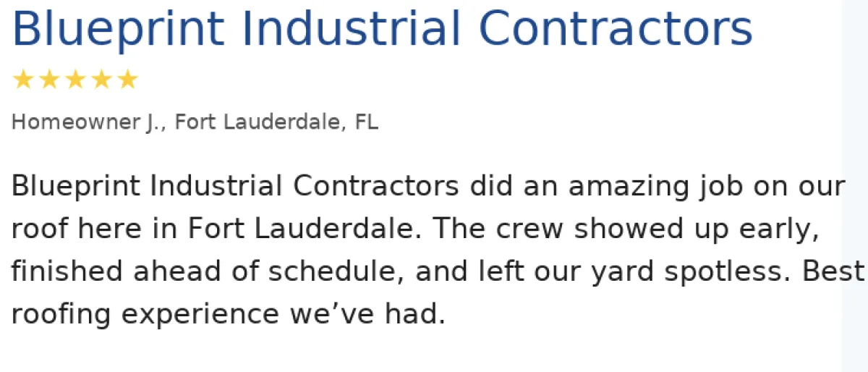
Task: Select the word 'Contractors' in the heading
Action: pyautogui.click(x=616, y=29)
